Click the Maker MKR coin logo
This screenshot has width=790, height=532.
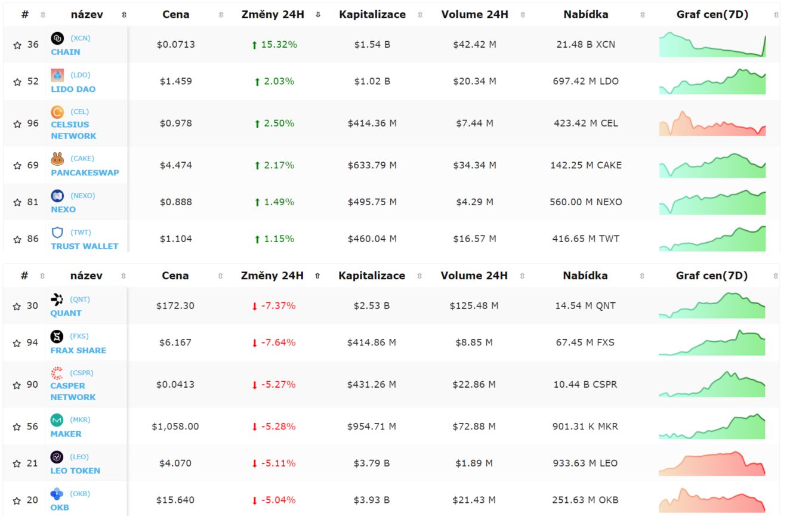[x=57, y=420]
